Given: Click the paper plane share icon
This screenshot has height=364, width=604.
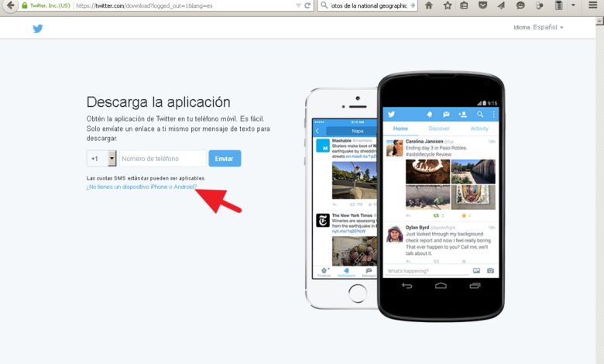Looking at the screenshot, I should 501,5.
